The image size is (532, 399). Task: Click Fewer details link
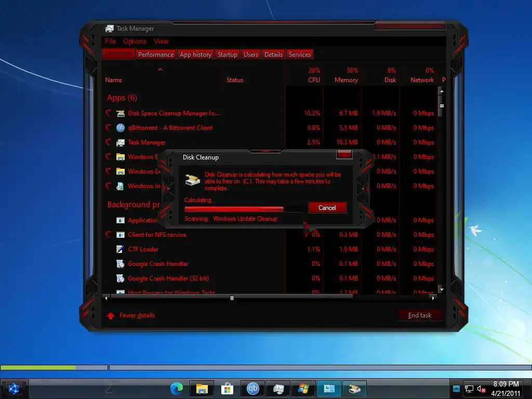pyautogui.click(x=137, y=315)
